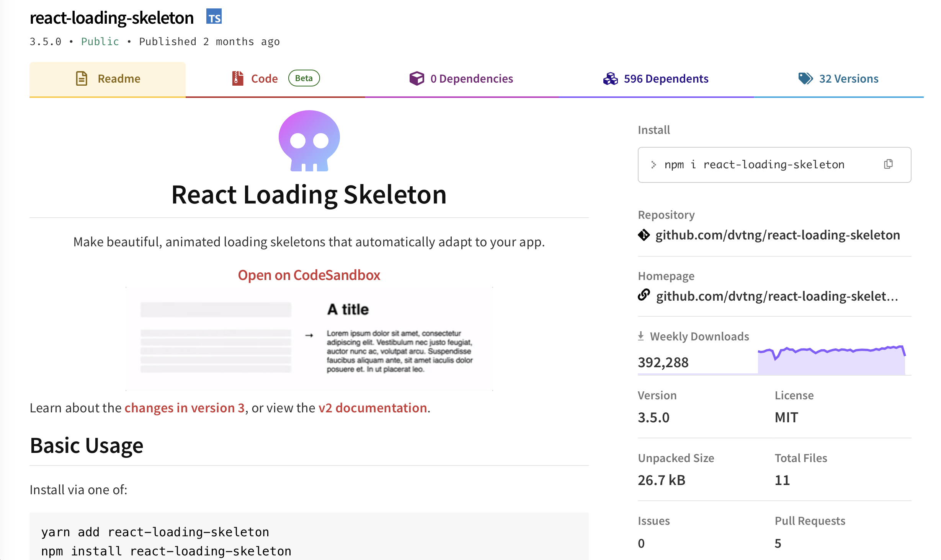Image resolution: width=941 pixels, height=560 pixels.
Task: Click the yarn add react-loading-skeleton code line
Action: pos(155,532)
